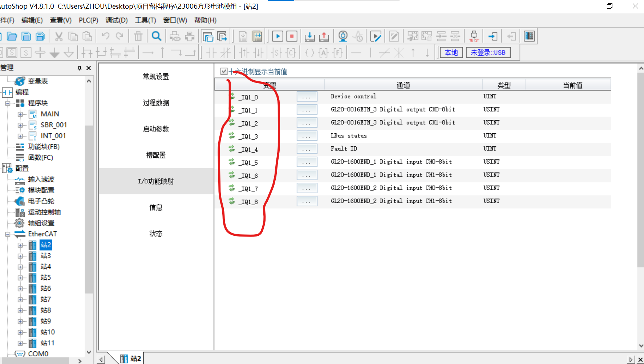Click the LBus status channel cell
This screenshot has width=644, height=364.
click(x=349, y=136)
